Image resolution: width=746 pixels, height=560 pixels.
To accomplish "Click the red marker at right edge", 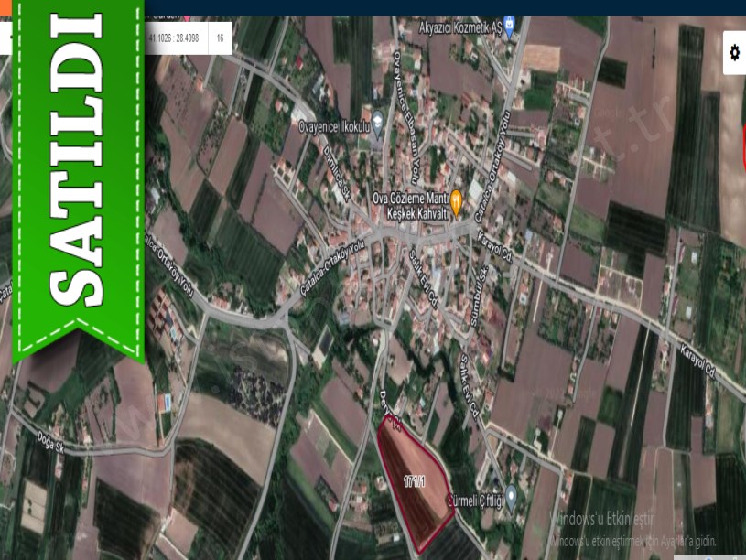I will [742, 146].
